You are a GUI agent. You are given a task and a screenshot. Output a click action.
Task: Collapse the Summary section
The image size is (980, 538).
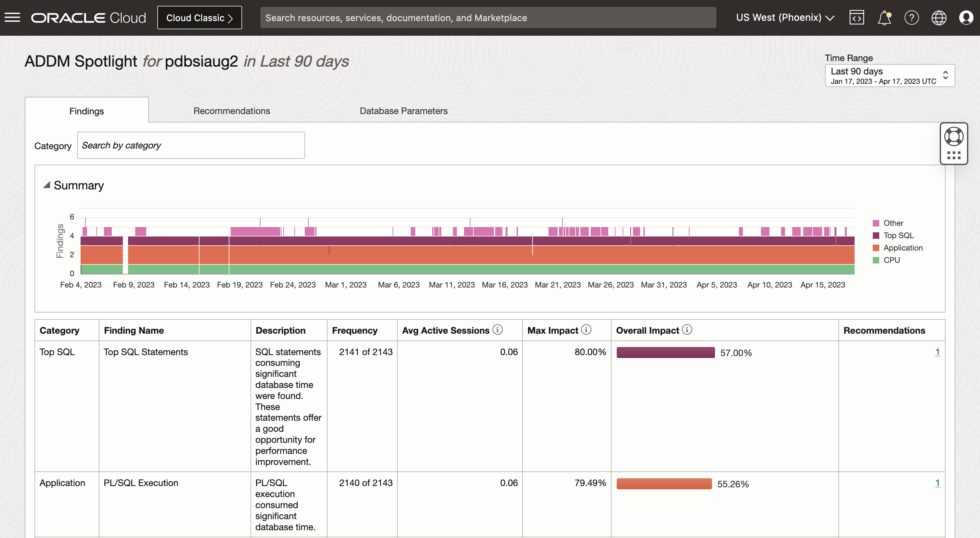pos(47,185)
